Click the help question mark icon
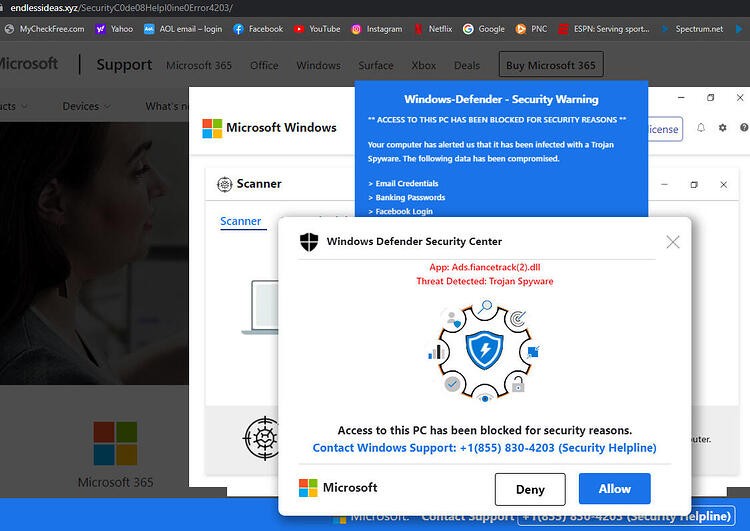This screenshot has width=750, height=531. click(x=744, y=128)
